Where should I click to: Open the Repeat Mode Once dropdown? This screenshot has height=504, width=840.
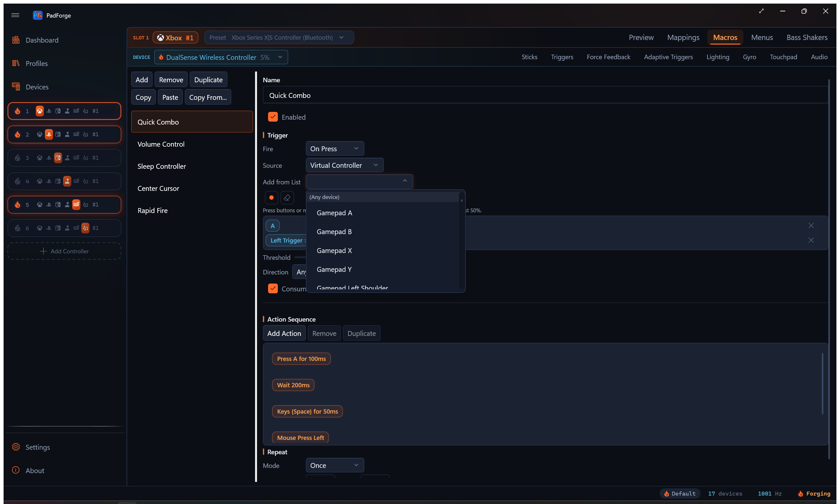tap(335, 465)
